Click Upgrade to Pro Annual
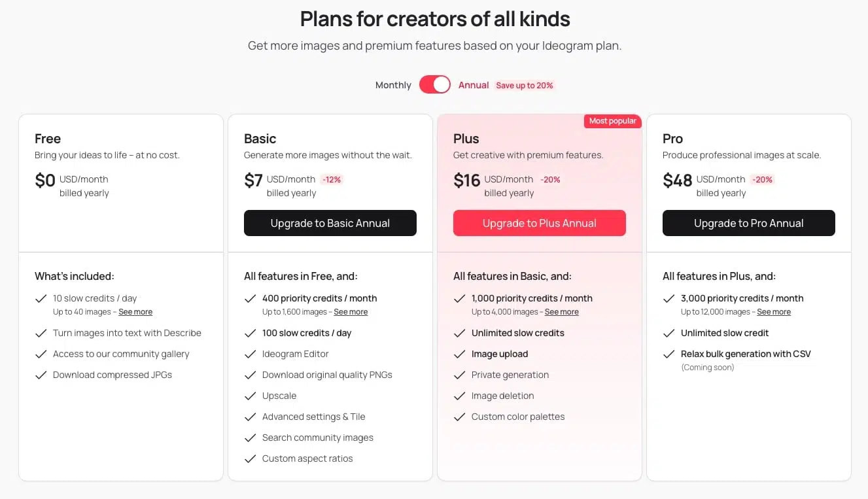 [748, 223]
